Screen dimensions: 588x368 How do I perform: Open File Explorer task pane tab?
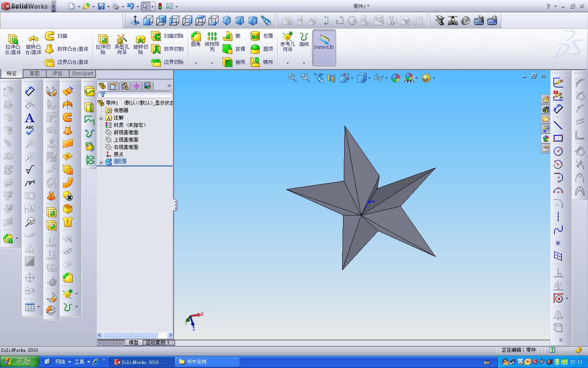pos(546,119)
